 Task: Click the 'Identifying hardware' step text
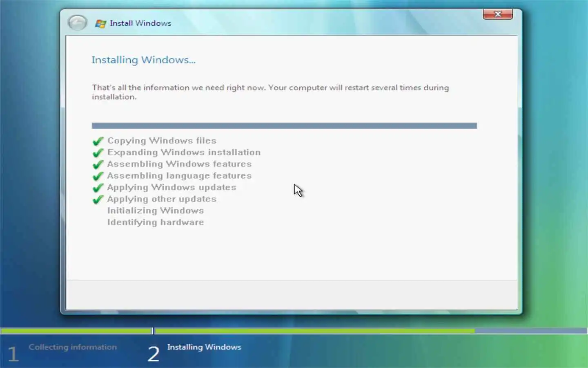(x=156, y=222)
